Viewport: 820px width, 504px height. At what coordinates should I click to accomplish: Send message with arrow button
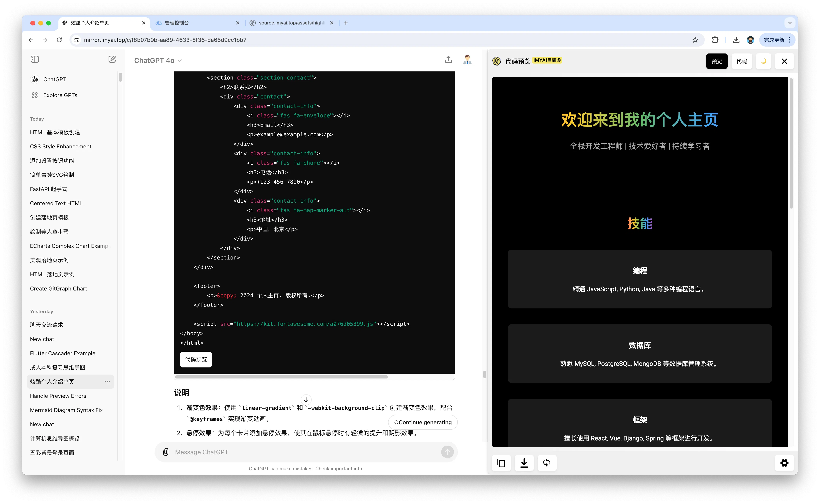pyautogui.click(x=447, y=452)
